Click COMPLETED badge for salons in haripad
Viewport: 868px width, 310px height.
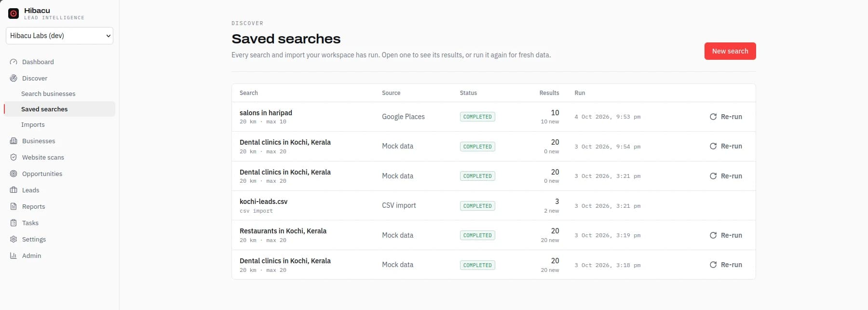click(x=477, y=117)
